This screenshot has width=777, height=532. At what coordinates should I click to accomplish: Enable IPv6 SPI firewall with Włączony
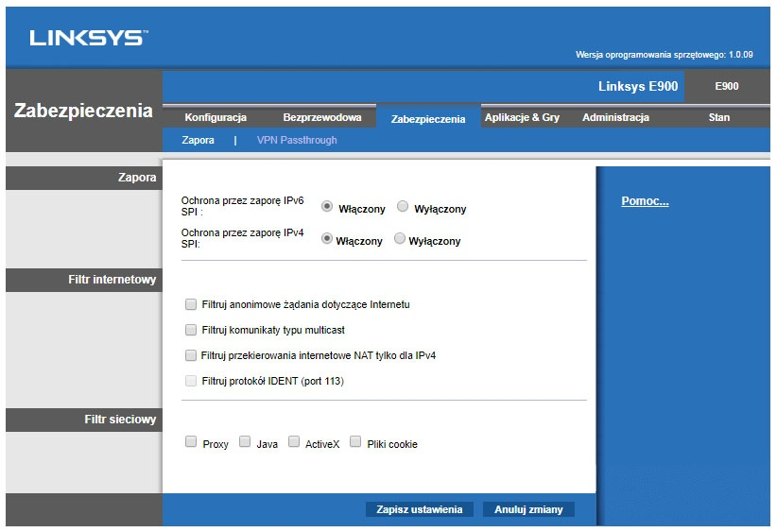click(x=327, y=207)
